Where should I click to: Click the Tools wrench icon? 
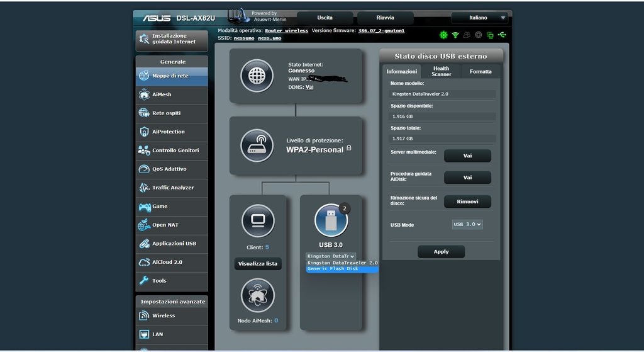click(x=144, y=281)
